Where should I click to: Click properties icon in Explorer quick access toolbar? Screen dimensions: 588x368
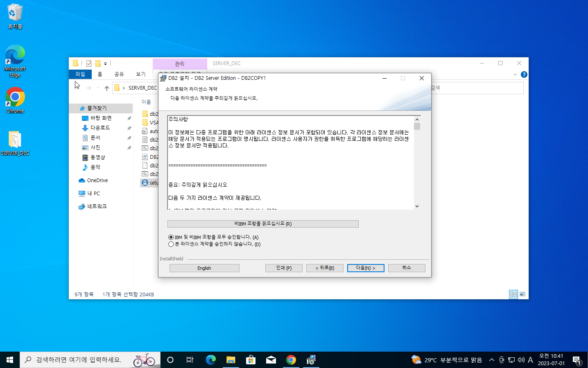pos(89,63)
